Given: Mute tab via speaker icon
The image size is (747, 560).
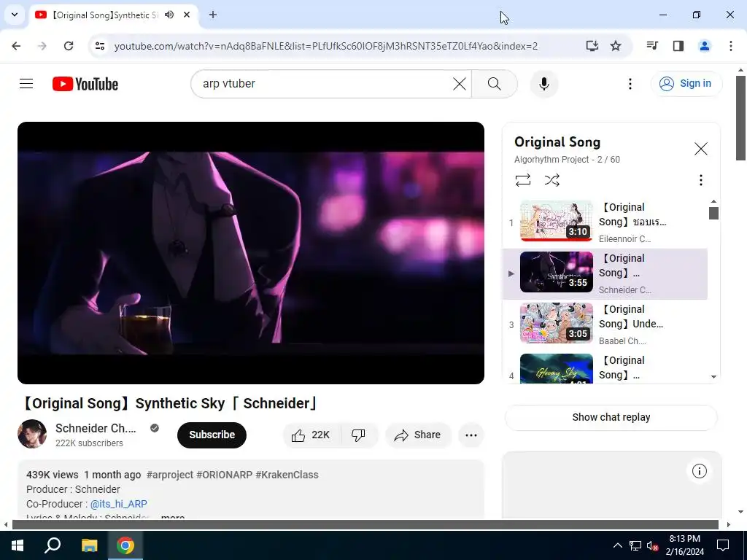Looking at the screenshot, I should click(x=169, y=15).
